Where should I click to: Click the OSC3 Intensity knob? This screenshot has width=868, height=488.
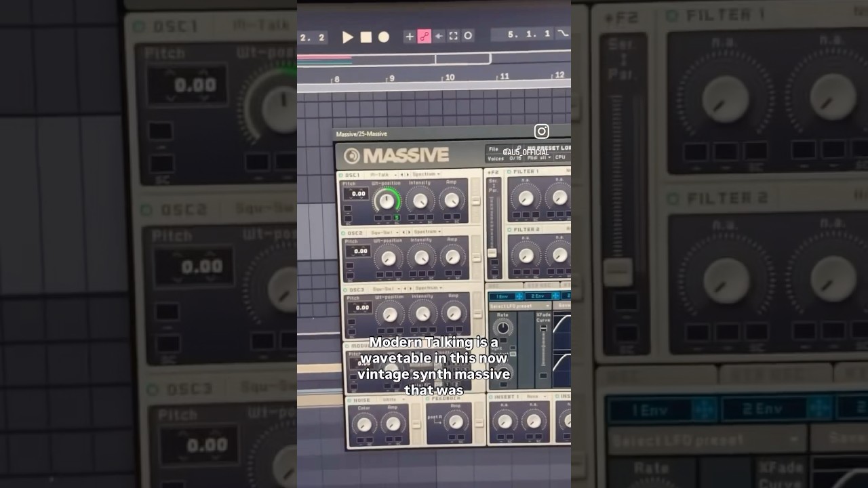423,313
